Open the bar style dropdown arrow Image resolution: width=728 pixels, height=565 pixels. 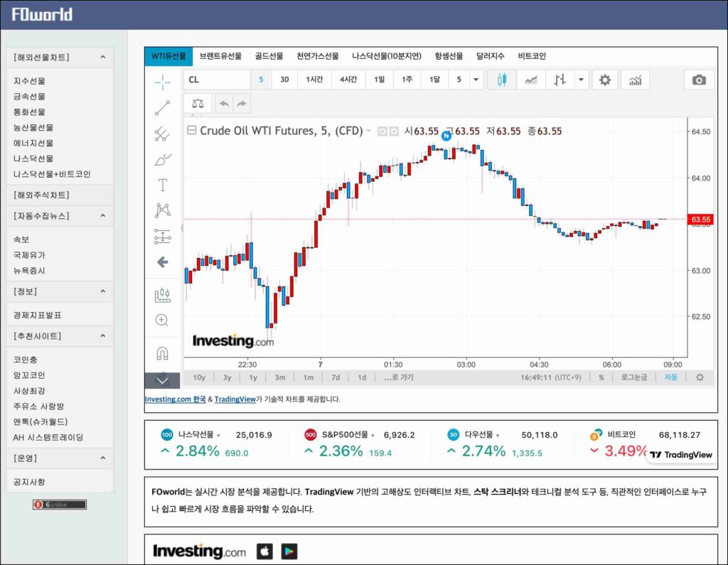[582, 80]
